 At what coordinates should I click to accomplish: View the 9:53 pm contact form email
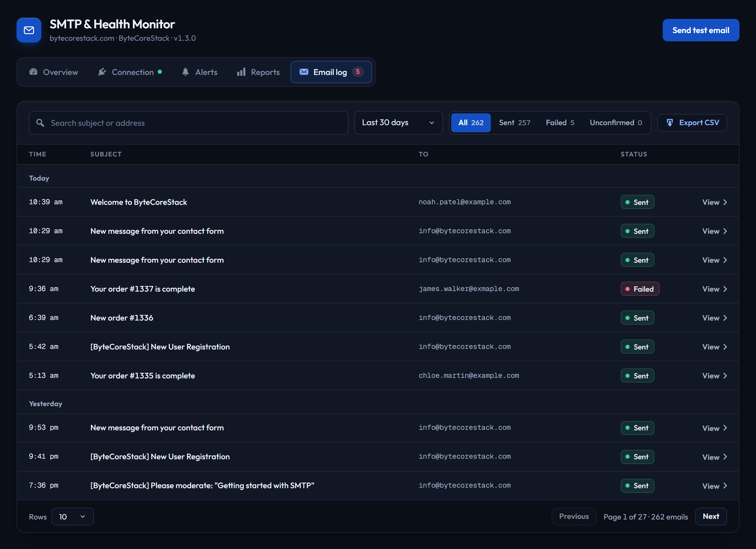coord(714,428)
